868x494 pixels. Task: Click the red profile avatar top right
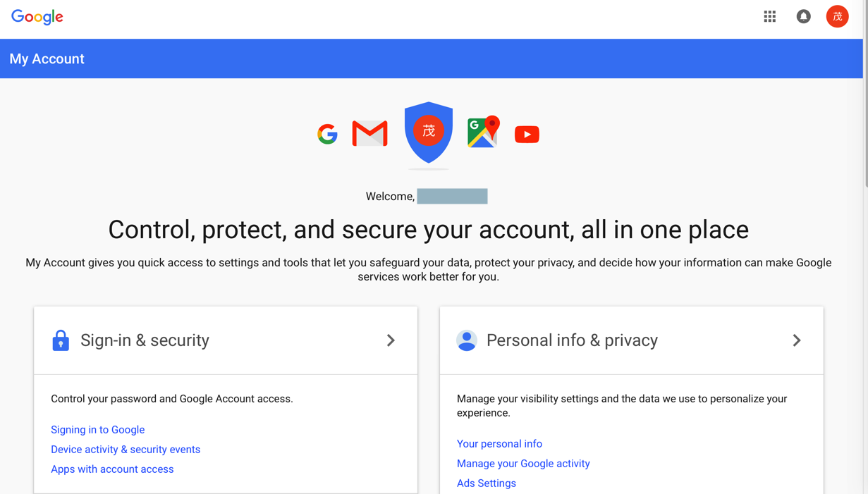(837, 16)
